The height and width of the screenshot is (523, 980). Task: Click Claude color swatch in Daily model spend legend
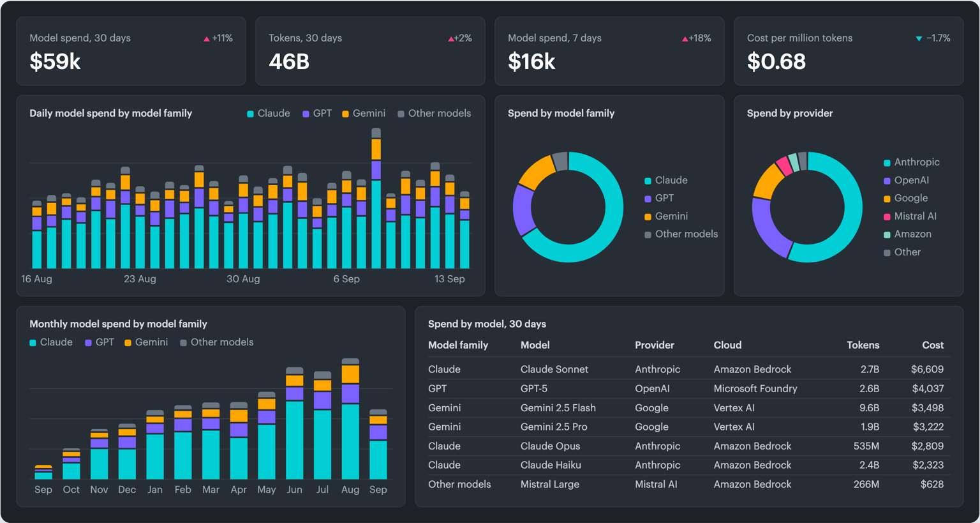[x=251, y=114]
